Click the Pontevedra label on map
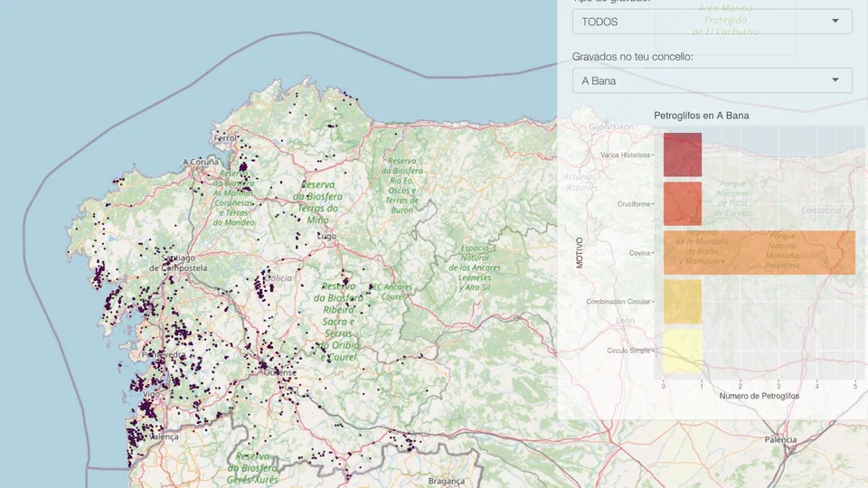 (x=164, y=354)
